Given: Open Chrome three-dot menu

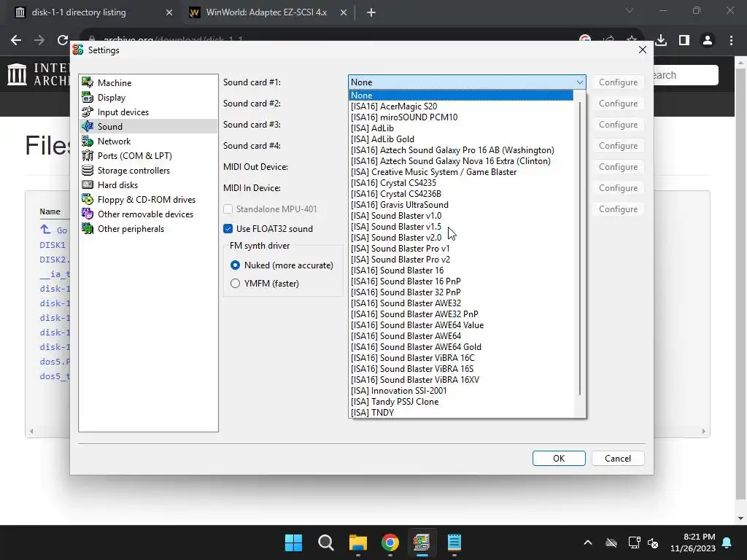Looking at the screenshot, I should point(731,41).
